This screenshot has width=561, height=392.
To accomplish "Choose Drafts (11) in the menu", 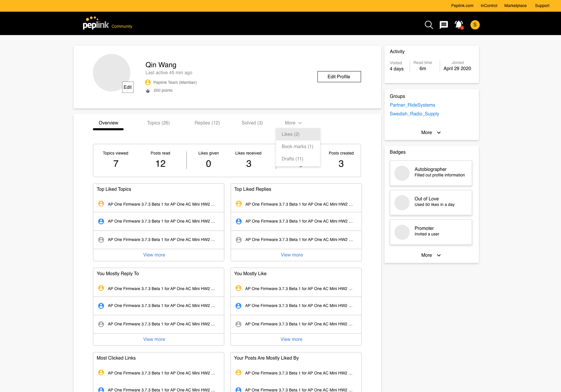I will [x=292, y=159].
